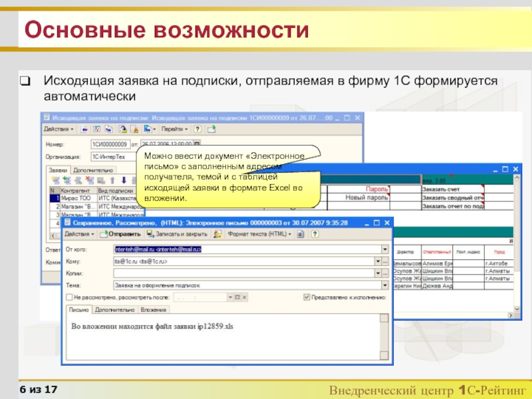Click the left-arrow icon after Действия in the заявка toolbar

coord(84,129)
